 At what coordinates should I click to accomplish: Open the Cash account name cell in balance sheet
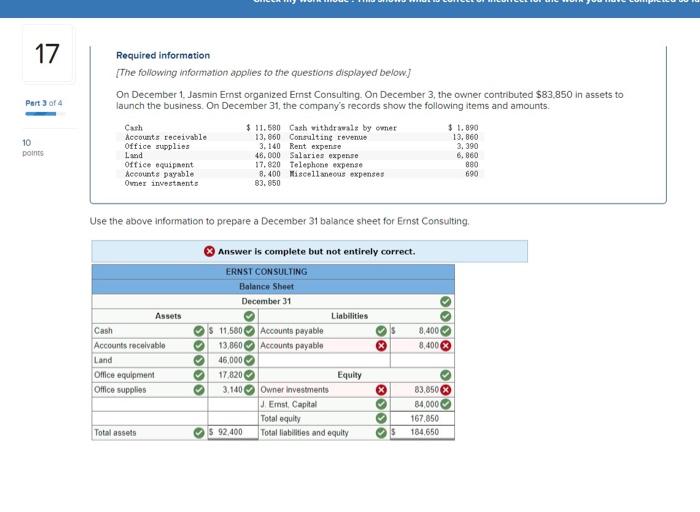click(150, 331)
